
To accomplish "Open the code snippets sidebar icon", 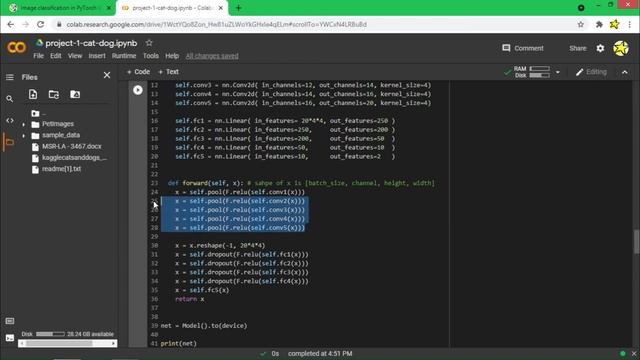I will point(9,120).
